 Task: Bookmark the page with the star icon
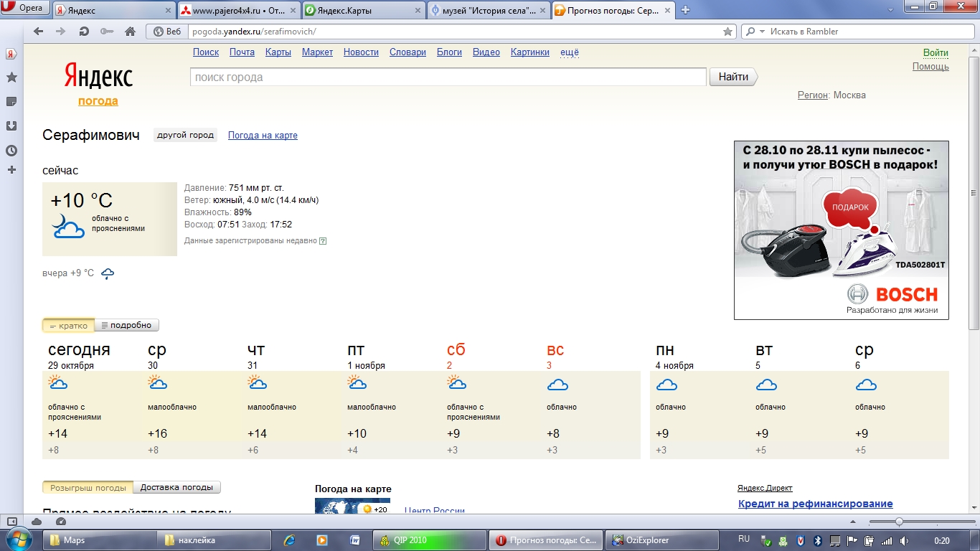pyautogui.click(x=727, y=32)
